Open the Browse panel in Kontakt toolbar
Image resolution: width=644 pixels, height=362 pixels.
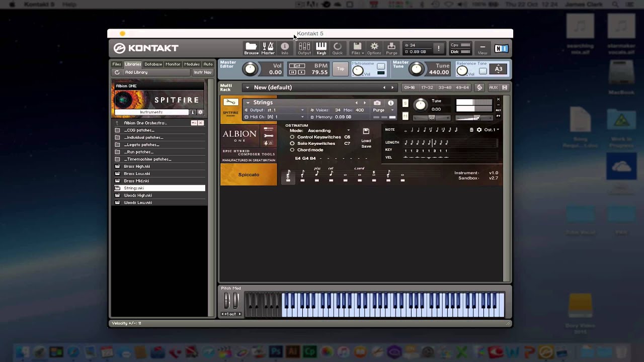[x=251, y=48]
